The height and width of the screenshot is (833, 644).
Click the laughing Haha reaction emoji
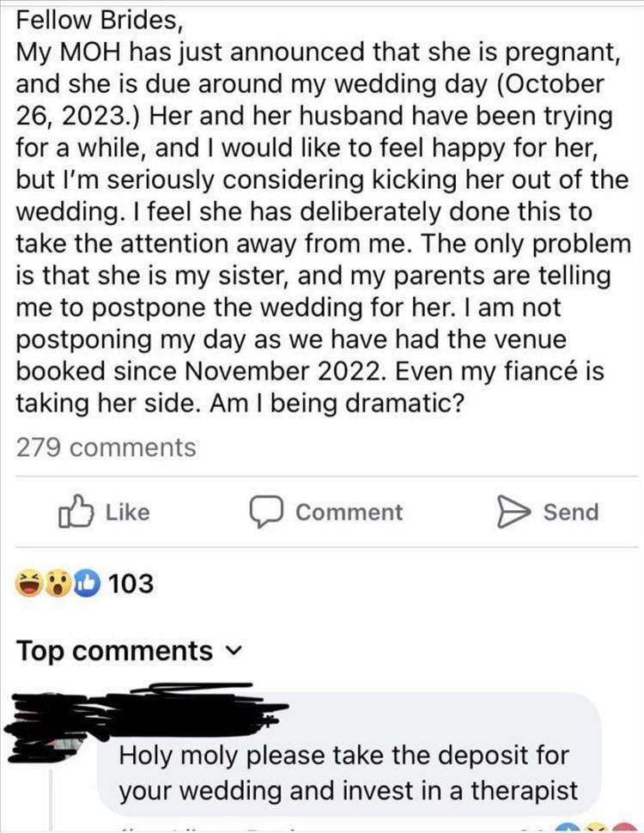coord(30,583)
